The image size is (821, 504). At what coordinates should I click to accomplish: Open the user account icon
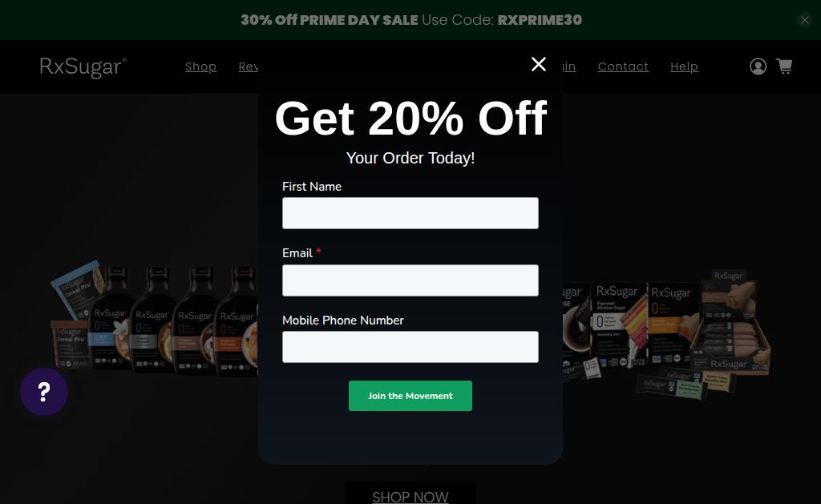tap(758, 67)
